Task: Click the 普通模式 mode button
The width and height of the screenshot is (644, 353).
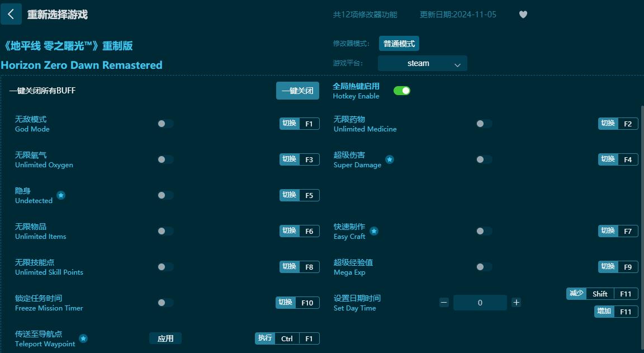Action: [399, 44]
